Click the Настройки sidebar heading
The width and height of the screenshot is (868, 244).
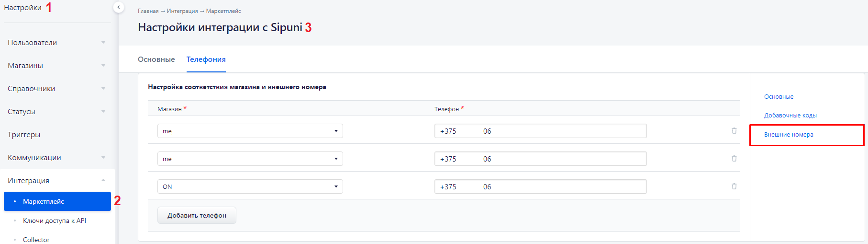tap(22, 8)
